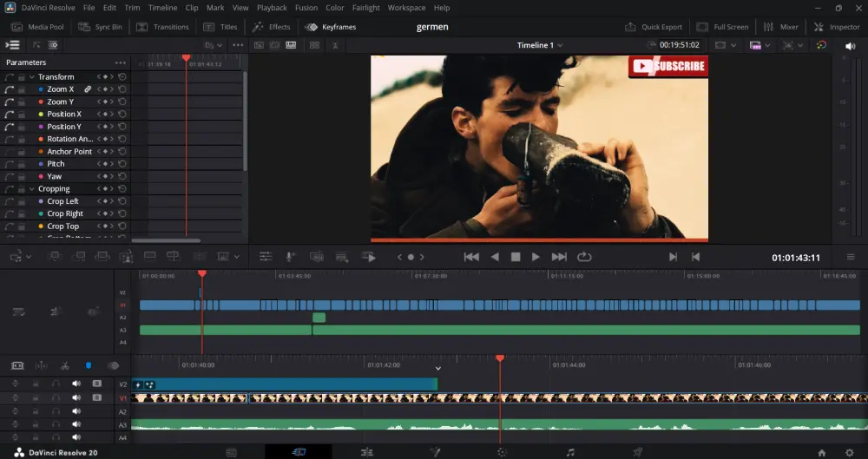This screenshot has width=868, height=459.
Task: Stop playback
Action: (516, 257)
